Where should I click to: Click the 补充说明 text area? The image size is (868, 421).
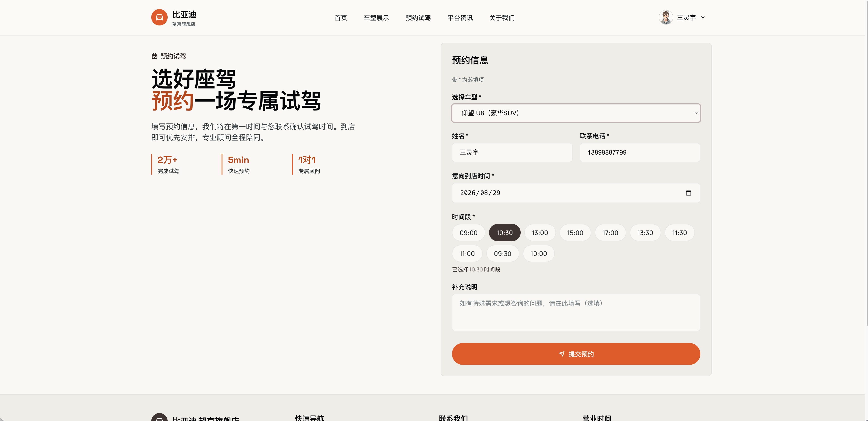[576, 313]
